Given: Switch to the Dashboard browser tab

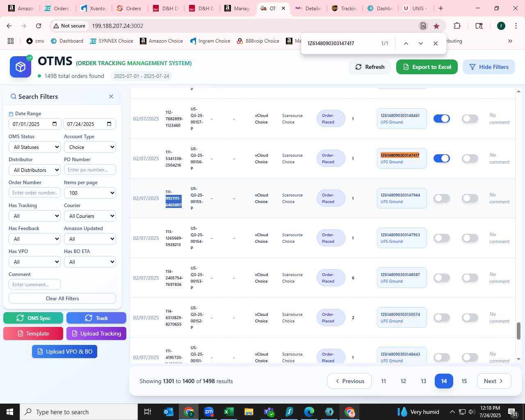Looking at the screenshot, I should coord(380,8).
